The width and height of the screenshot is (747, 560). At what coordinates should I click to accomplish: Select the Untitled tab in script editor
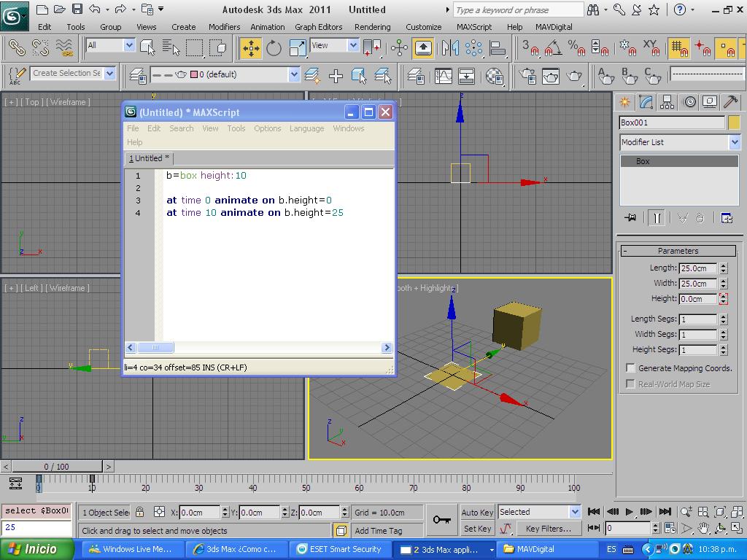coord(149,158)
